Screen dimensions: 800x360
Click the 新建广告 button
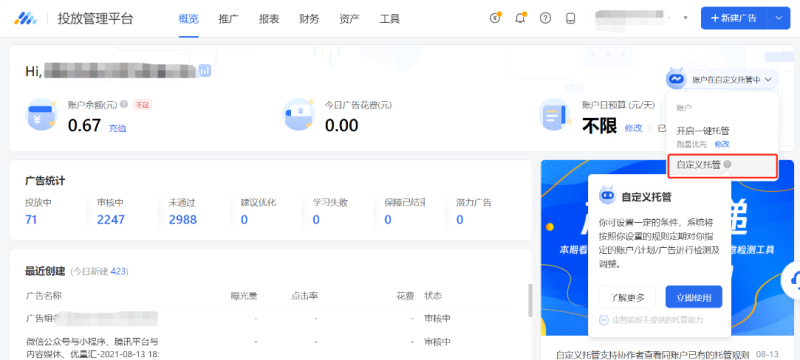(x=734, y=18)
